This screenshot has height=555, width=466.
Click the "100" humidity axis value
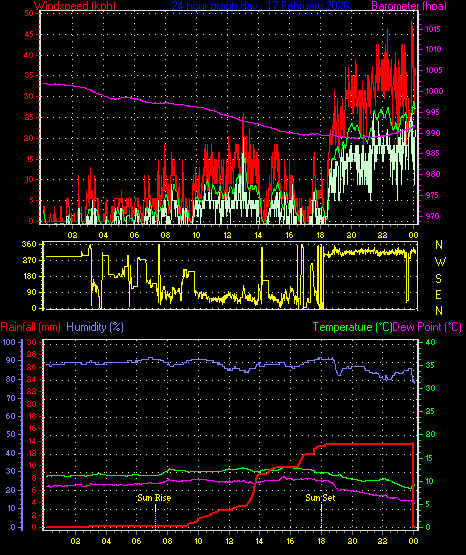[9, 342]
